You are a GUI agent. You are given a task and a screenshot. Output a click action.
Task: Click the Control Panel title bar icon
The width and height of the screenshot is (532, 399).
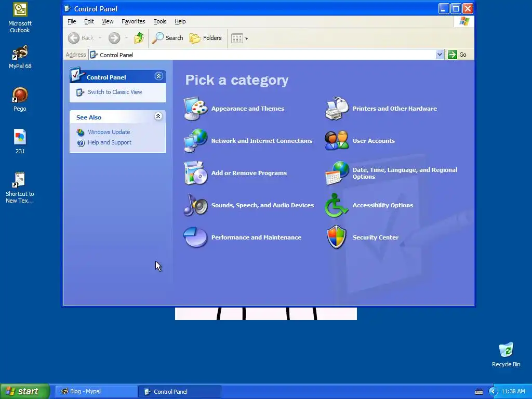(x=68, y=8)
